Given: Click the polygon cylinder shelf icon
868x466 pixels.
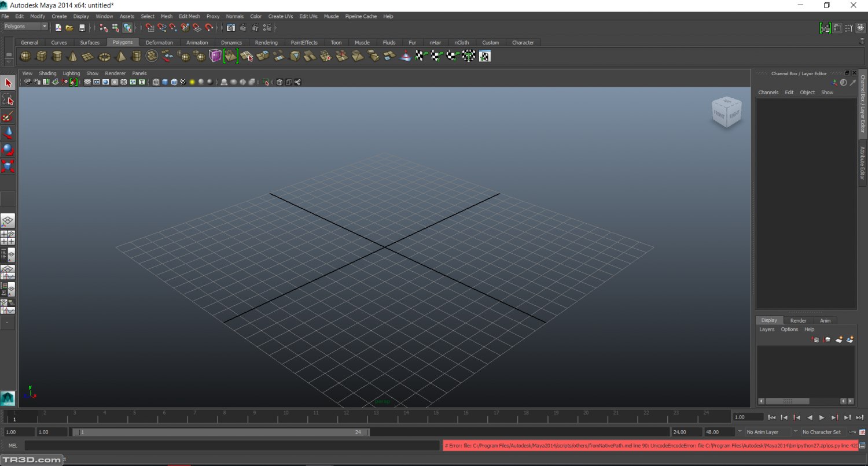Looking at the screenshot, I should [57, 56].
